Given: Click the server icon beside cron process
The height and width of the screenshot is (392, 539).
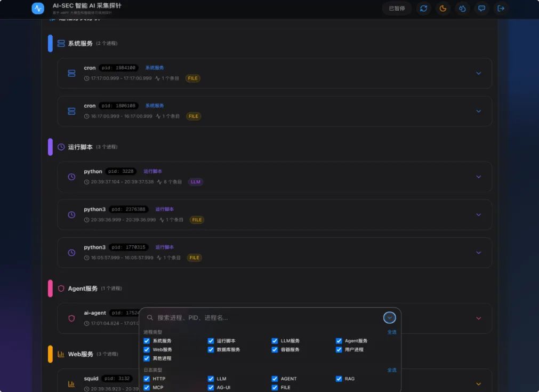Looking at the screenshot, I should pos(71,73).
